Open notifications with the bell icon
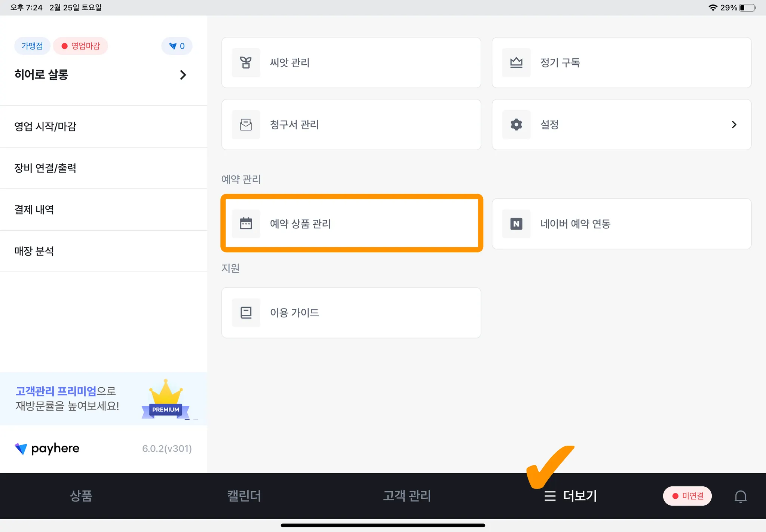This screenshot has width=766, height=532. [x=740, y=496]
